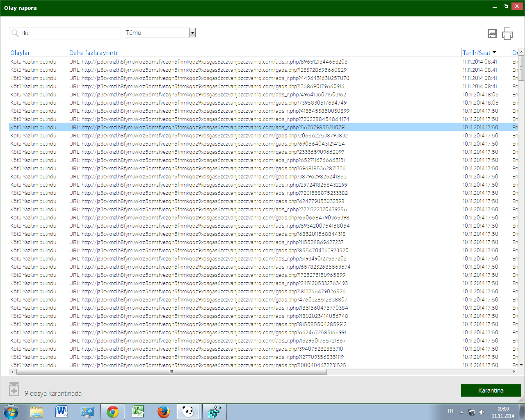The image size is (525, 420).
Task: Select row with URL ending 6905640431214124
Action: pyautogui.click(x=263, y=144)
